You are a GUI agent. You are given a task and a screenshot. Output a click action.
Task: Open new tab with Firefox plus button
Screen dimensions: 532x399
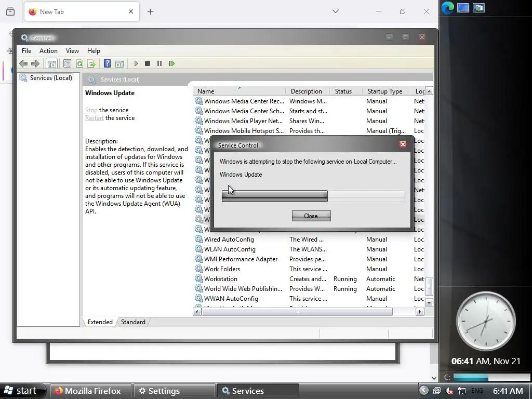151,12
